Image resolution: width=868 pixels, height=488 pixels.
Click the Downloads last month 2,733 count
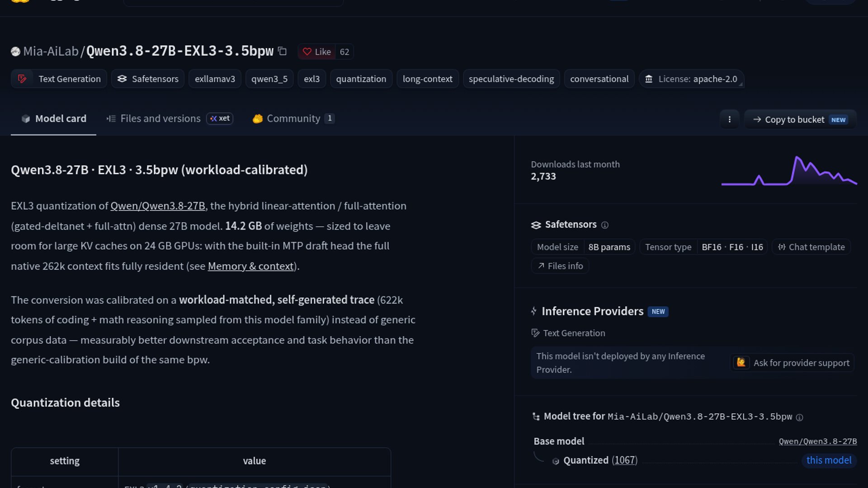(x=543, y=177)
